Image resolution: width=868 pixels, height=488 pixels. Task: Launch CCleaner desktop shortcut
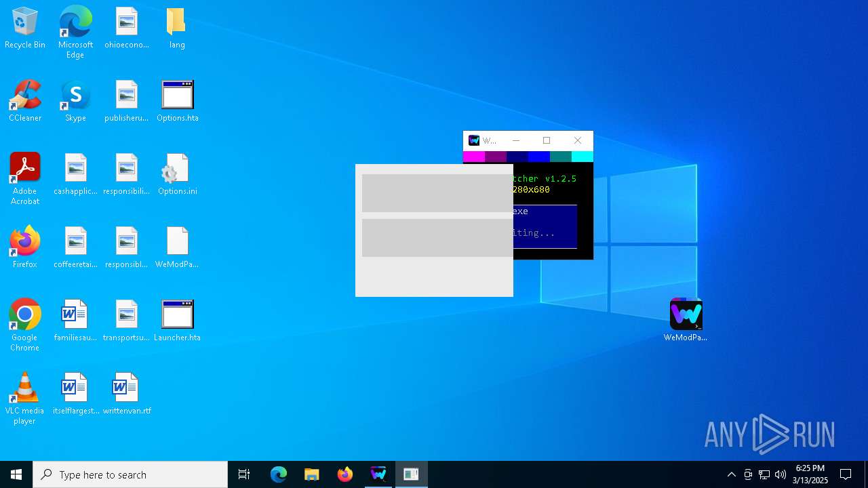(25, 102)
